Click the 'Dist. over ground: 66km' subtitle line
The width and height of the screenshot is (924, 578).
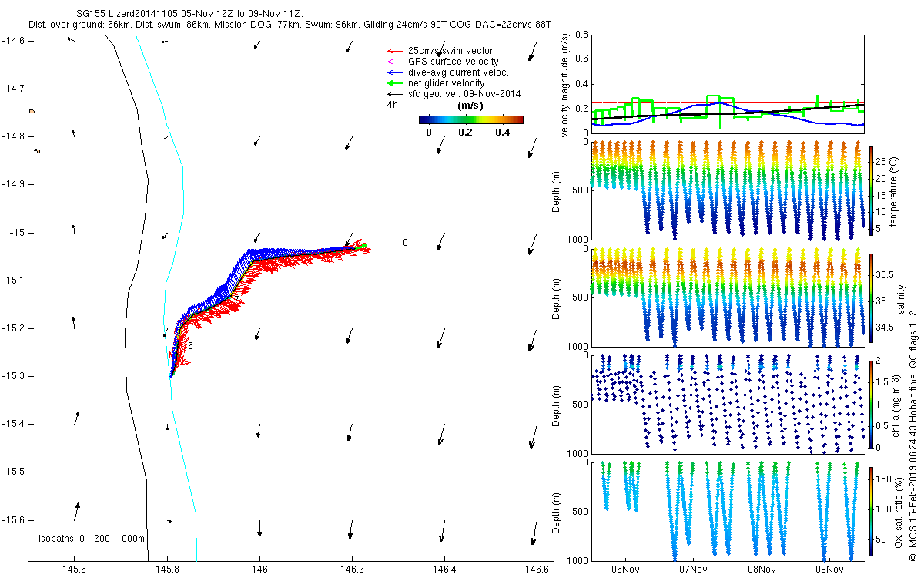click(290, 25)
